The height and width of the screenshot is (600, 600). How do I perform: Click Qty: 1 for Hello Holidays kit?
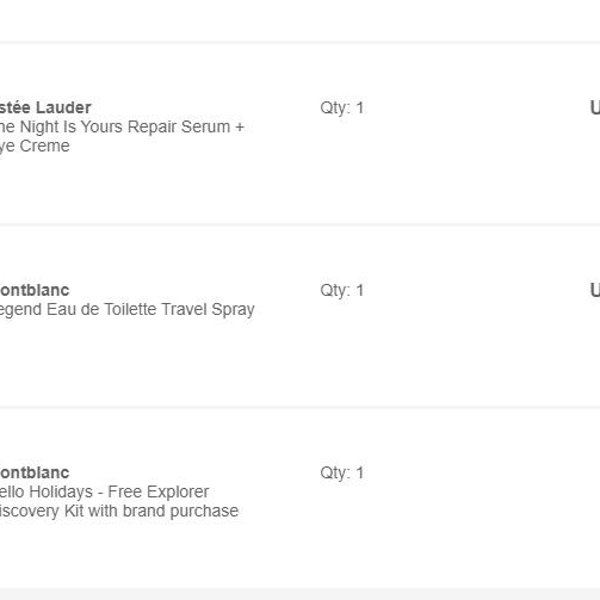342,473
